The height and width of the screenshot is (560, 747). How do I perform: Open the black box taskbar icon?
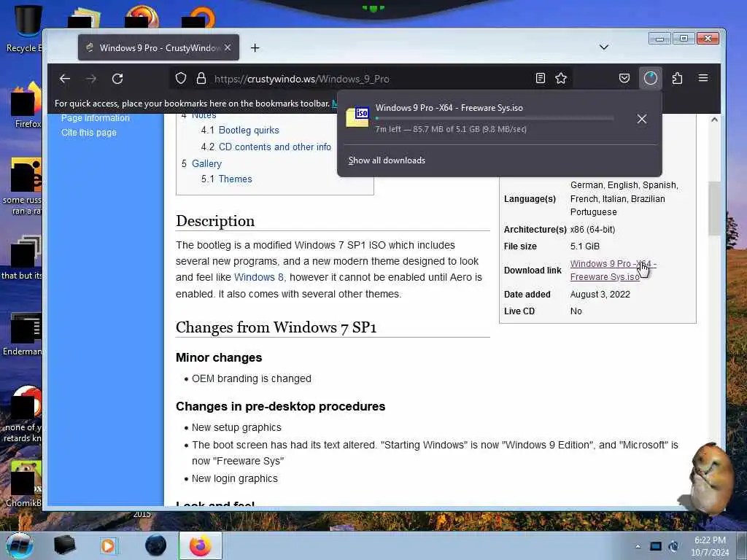tap(64, 545)
